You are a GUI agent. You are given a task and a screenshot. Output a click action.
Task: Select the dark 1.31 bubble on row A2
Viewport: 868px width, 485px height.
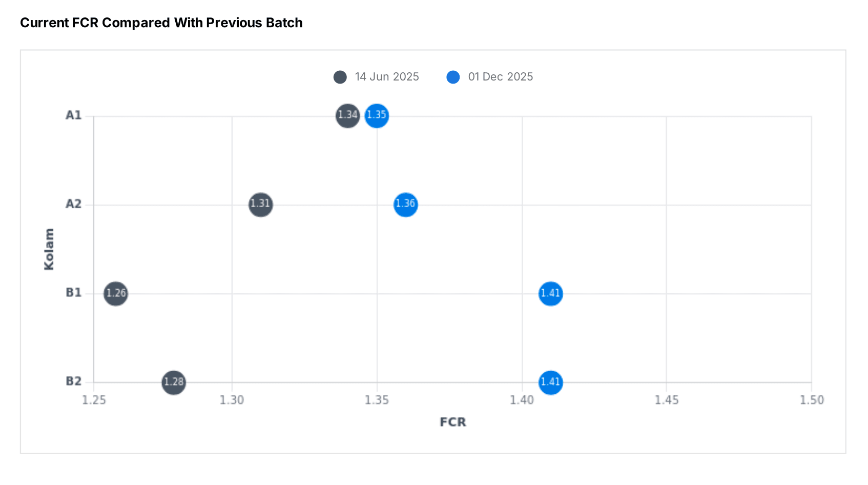click(x=260, y=205)
